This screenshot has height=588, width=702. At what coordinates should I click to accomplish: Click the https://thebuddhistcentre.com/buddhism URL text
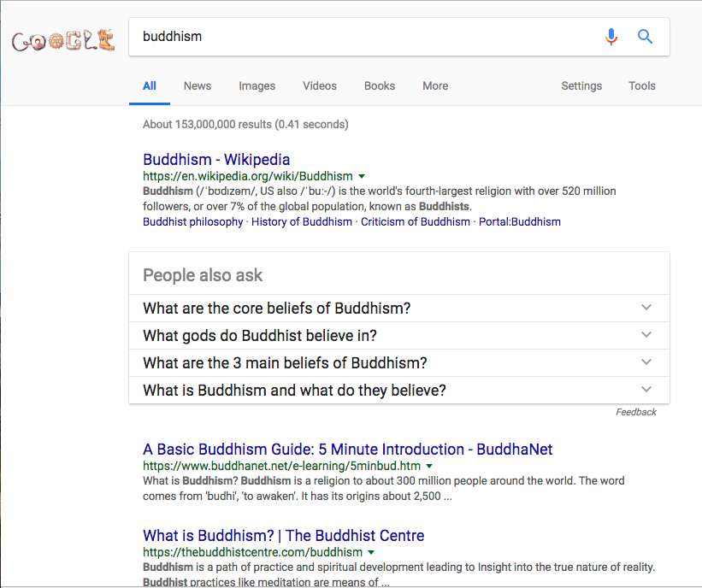click(252, 553)
